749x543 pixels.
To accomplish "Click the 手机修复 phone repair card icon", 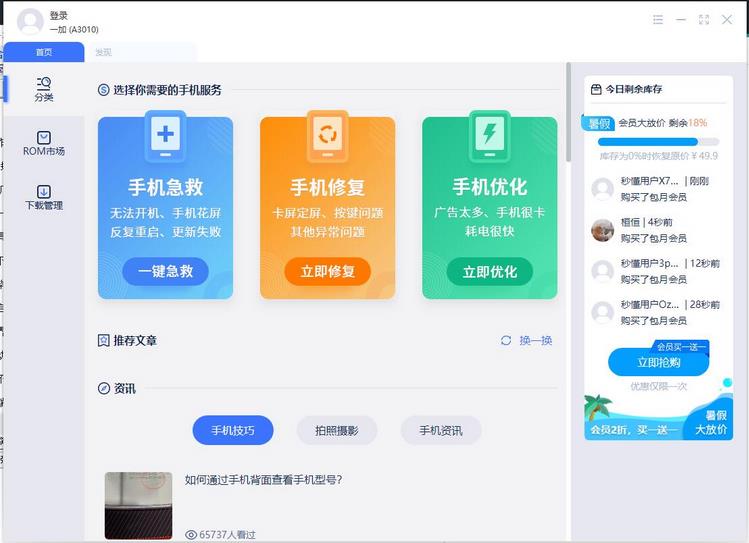I will [x=327, y=135].
